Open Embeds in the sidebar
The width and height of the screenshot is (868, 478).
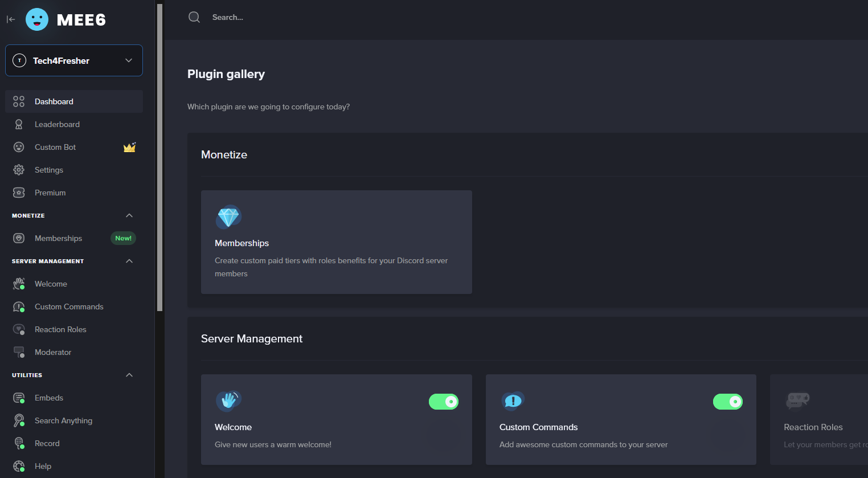pos(74,398)
